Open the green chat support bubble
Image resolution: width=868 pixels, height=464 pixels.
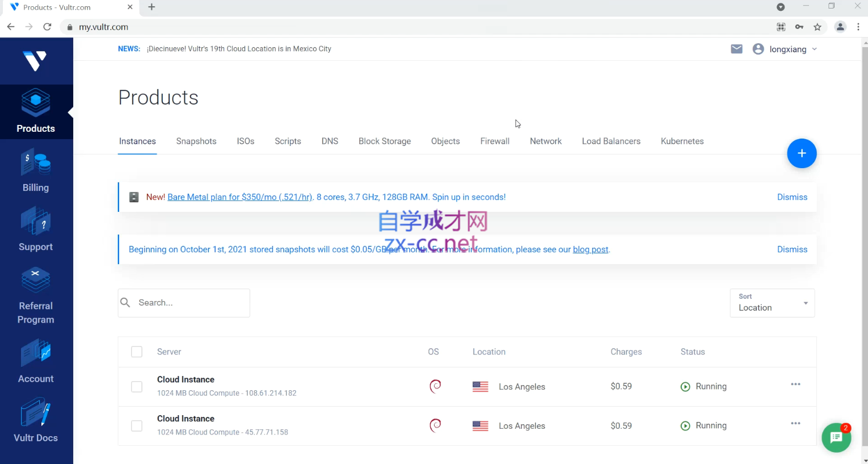[x=836, y=438]
